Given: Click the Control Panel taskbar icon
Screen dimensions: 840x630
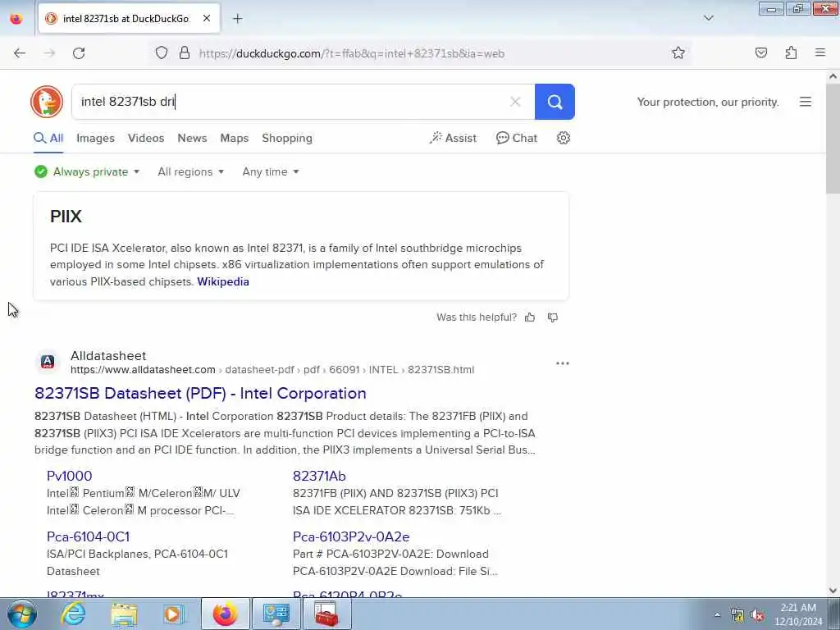Looking at the screenshot, I should (x=276, y=614).
